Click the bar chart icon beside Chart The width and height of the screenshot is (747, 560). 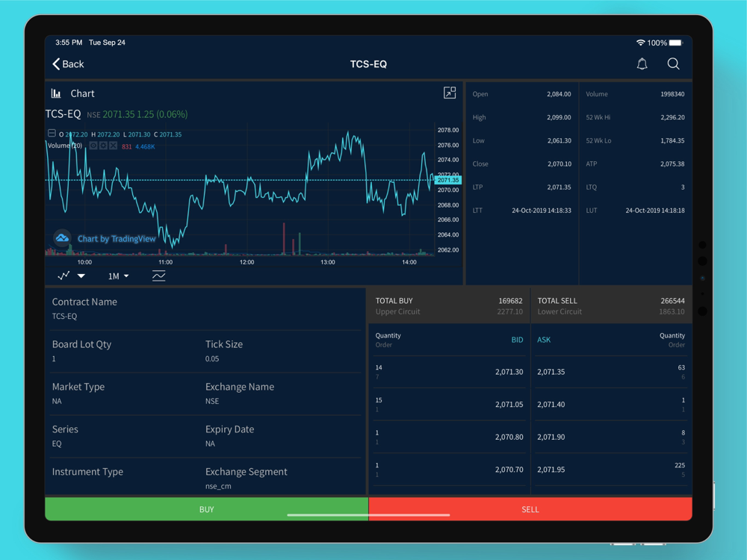tap(56, 93)
